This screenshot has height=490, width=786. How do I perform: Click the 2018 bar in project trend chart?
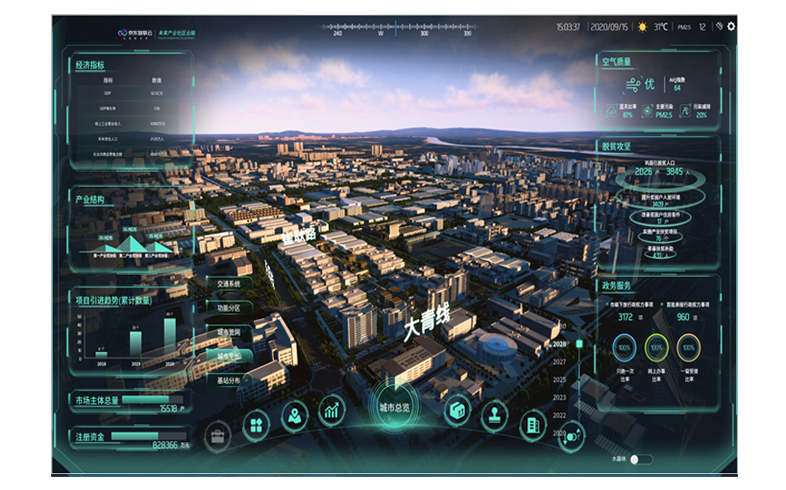(101, 354)
